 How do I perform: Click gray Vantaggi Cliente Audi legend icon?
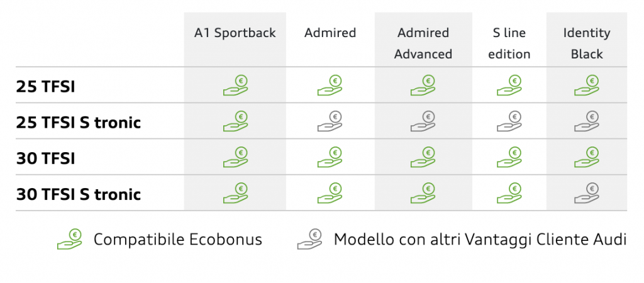309,240
